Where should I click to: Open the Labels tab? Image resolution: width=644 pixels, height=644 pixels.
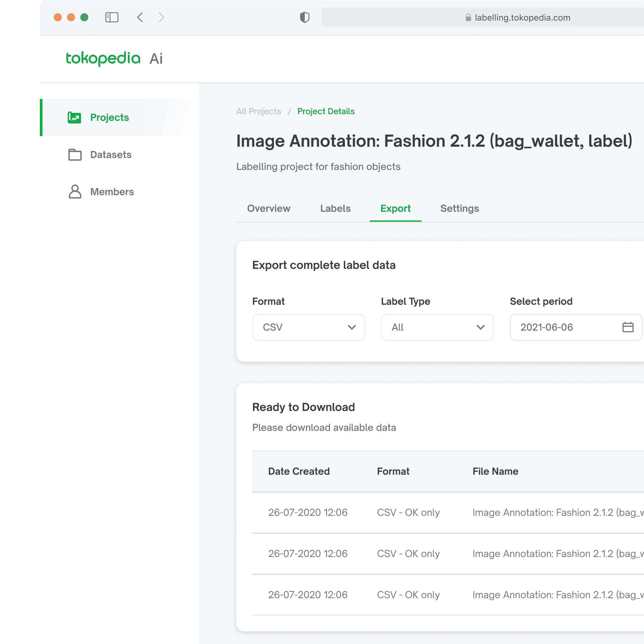click(335, 208)
